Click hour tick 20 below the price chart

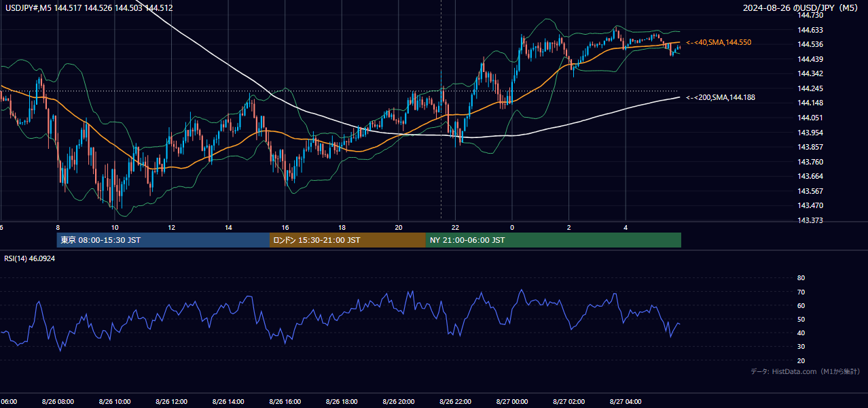click(399, 228)
